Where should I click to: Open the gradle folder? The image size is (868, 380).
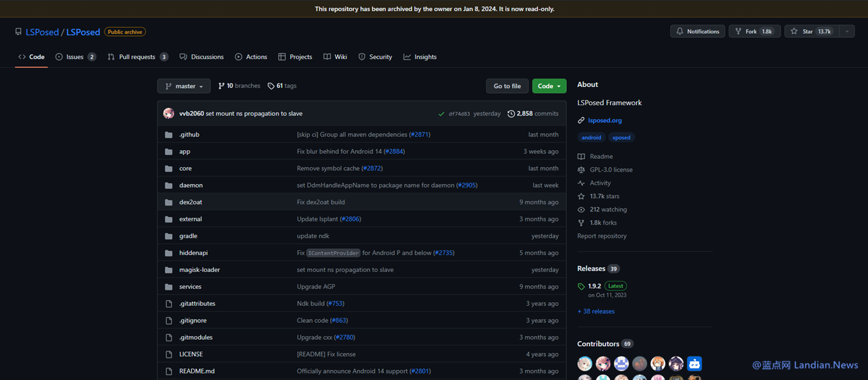[x=188, y=236]
